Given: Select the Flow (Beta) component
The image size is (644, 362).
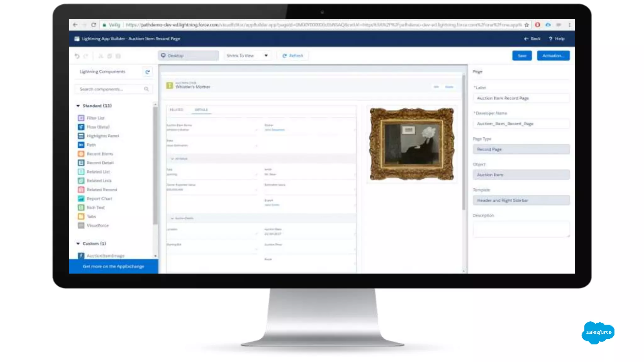Looking at the screenshot, I should (x=94, y=127).
